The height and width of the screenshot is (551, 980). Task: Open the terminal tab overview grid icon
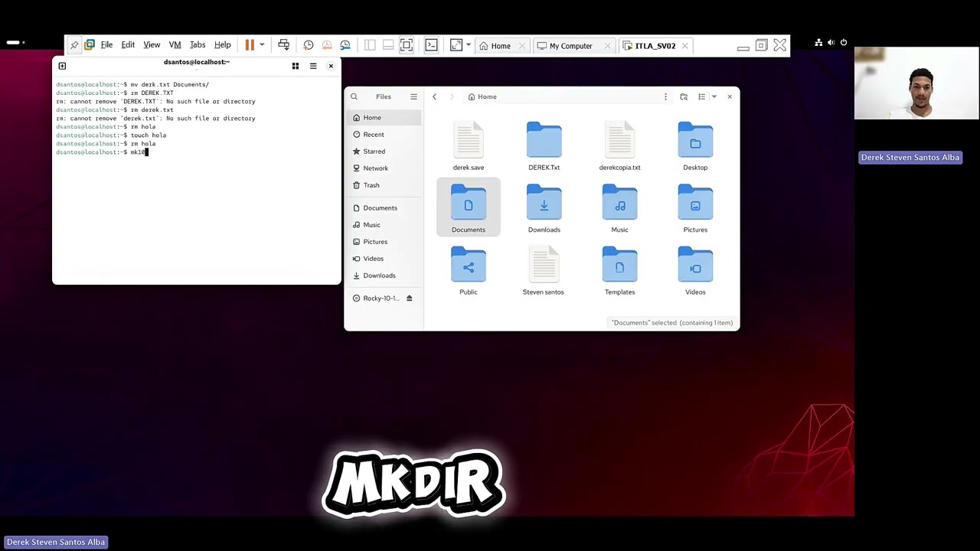point(296,66)
